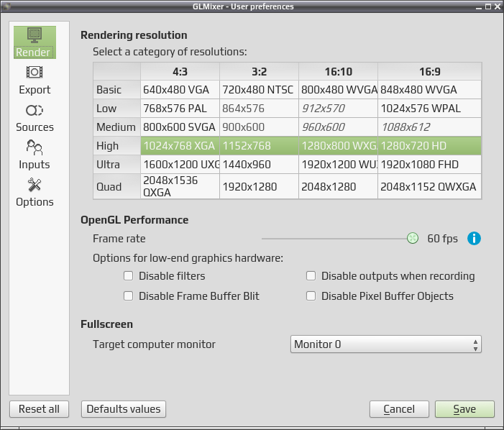
Task: Save the user preferences
Action: [x=464, y=409]
